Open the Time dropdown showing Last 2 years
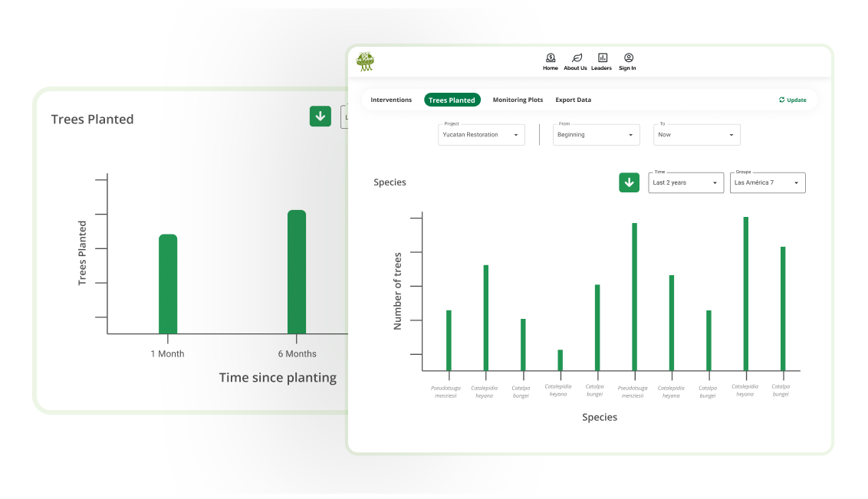The image size is (868, 499). click(686, 182)
